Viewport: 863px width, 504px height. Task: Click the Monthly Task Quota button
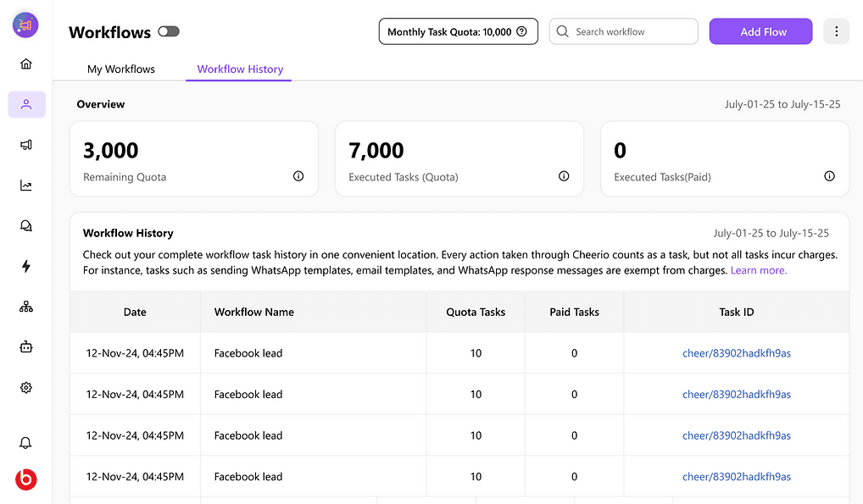pyautogui.click(x=458, y=31)
